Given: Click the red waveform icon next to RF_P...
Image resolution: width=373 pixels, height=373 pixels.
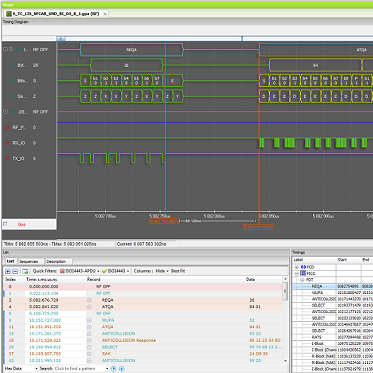Looking at the screenshot, I should pos(7,127).
